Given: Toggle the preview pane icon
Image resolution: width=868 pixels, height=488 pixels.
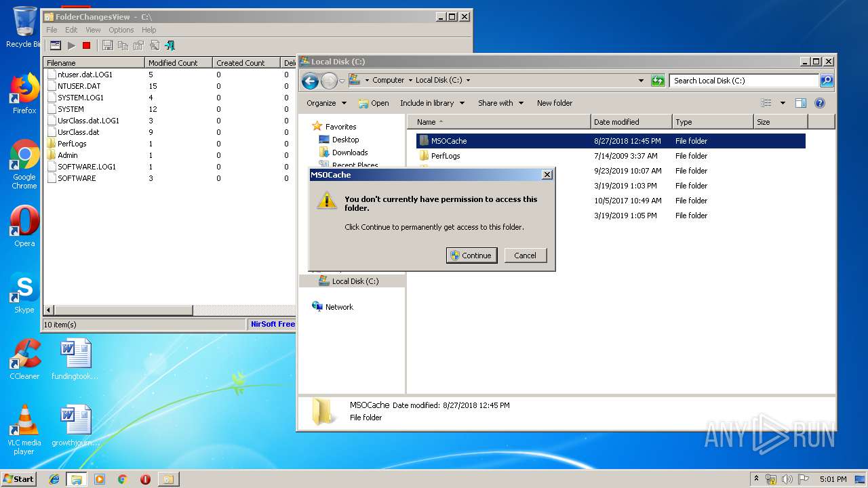Looking at the screenshot, I should (801, 103).
